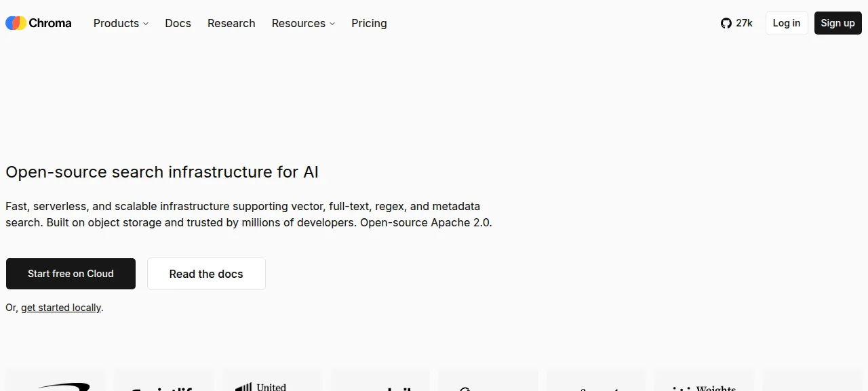Viewport: 868px width, 391px height.
Task: Click the Chroma logo icon
Action: coord(16,23)
